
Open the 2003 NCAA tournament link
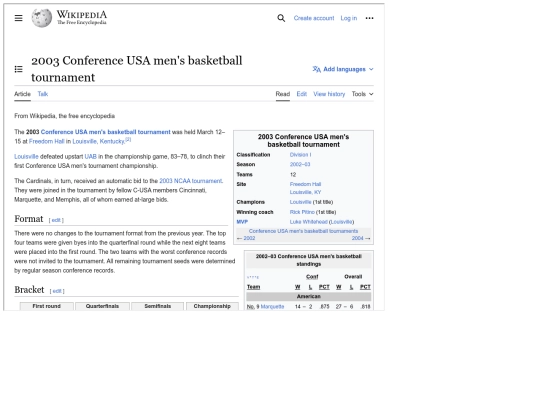[x=190, y=181]
